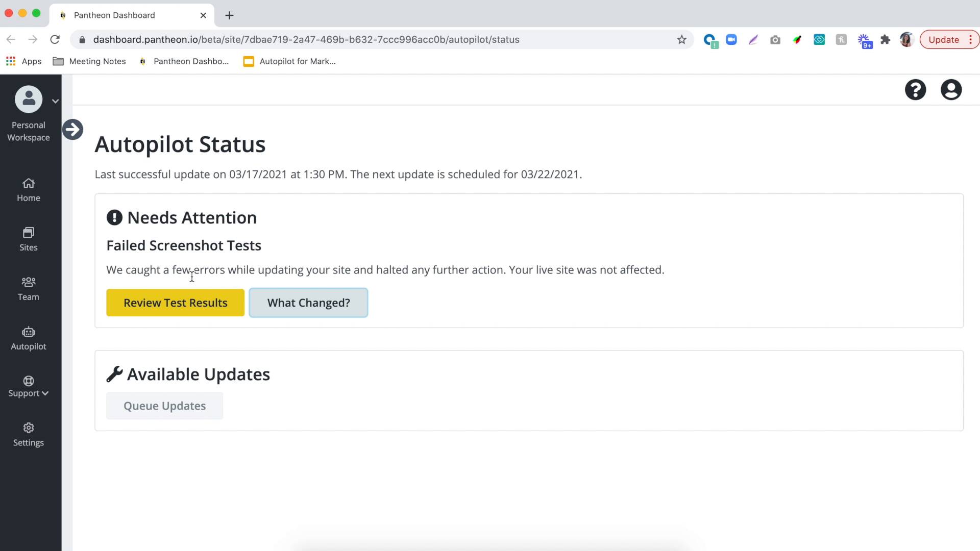This screenshot has height=551, width=980.
Task: Go to Sites in sidebar
Action: click(x=29, y=233)
